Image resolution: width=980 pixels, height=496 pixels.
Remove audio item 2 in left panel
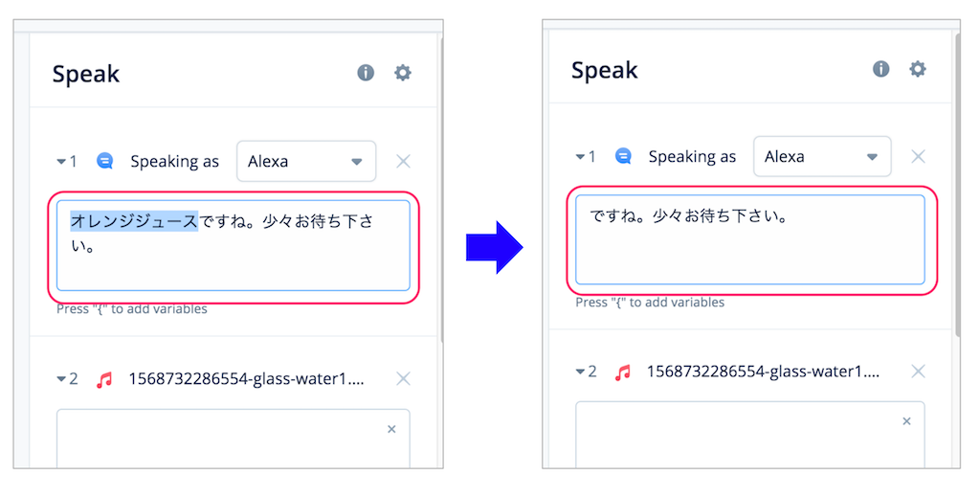[x=403, y=378]
